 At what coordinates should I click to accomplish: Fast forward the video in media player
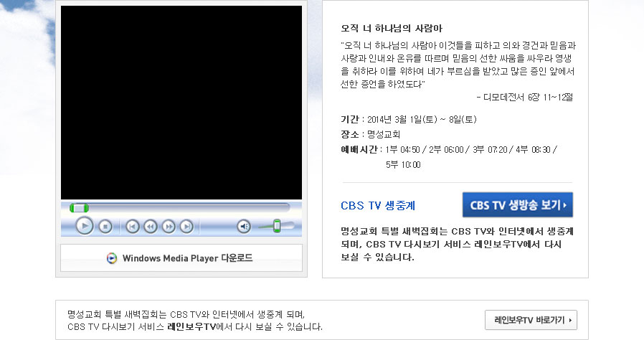(169, 226)
